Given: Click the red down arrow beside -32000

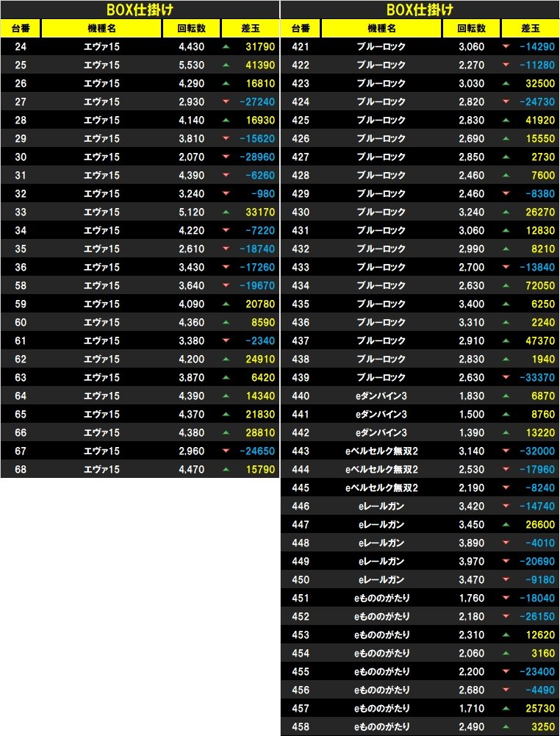Looking at the screenshot, I should (506, 451).
